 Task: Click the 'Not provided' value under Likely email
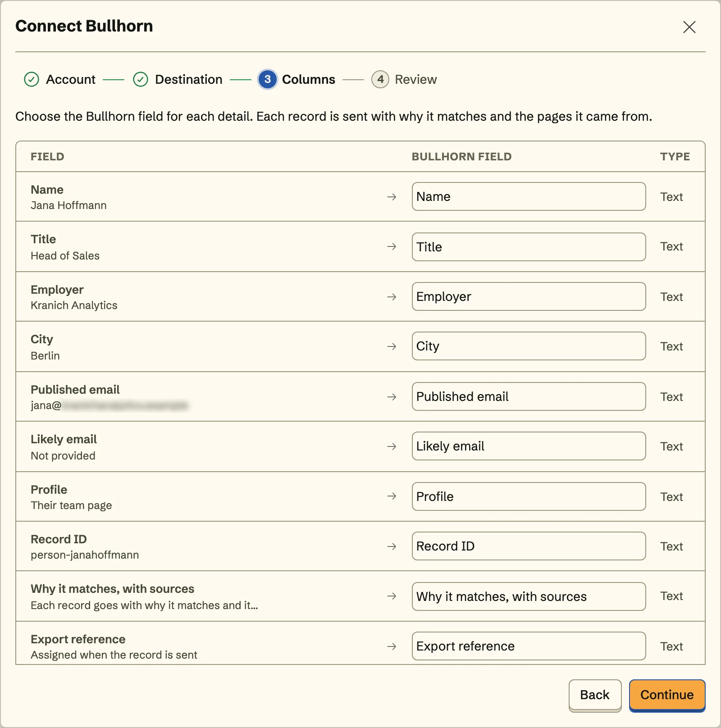[63, 456]
